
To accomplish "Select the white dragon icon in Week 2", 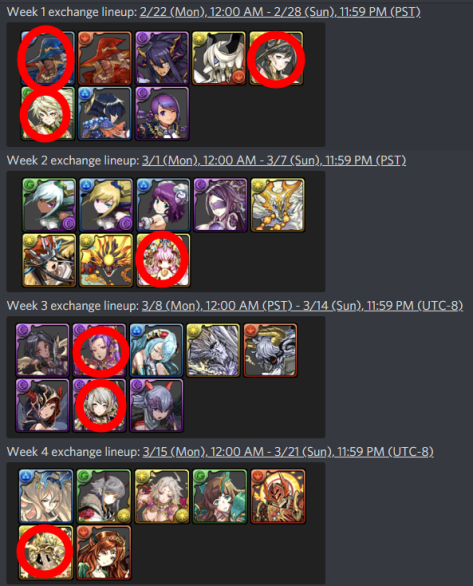I will pos(278,205).
